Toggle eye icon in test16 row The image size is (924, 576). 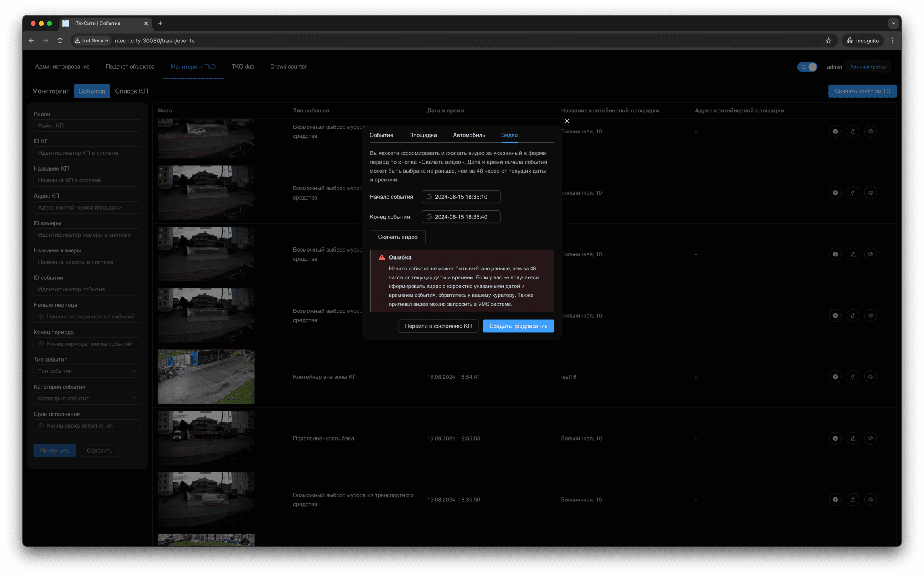click(x=870, y=377)
